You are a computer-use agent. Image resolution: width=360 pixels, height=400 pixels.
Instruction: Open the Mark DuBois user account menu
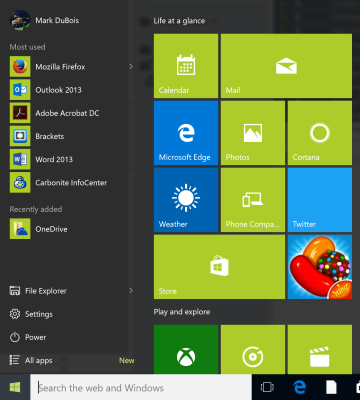click(x=44, y=20)
